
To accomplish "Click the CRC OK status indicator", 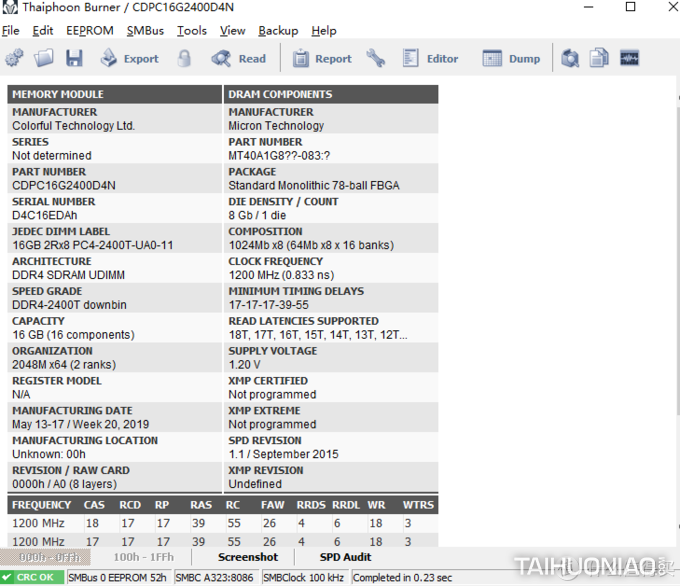I will pos(32,577).
